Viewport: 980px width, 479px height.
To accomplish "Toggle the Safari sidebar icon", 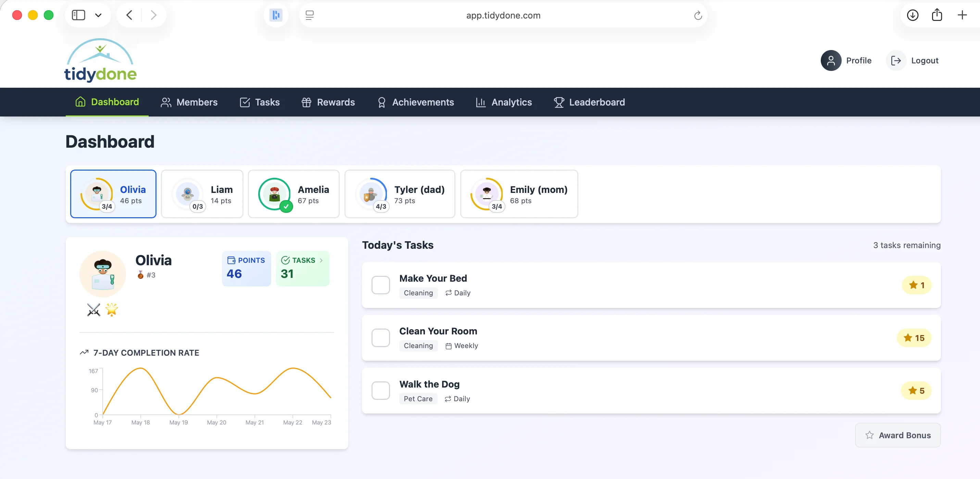I will pyautogui.click(x=78, y=15).
